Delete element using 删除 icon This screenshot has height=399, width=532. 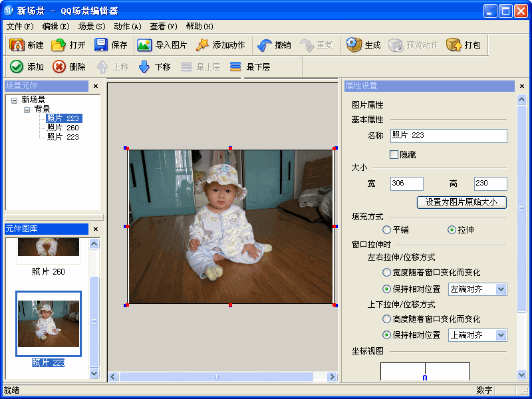click(59, 66)
